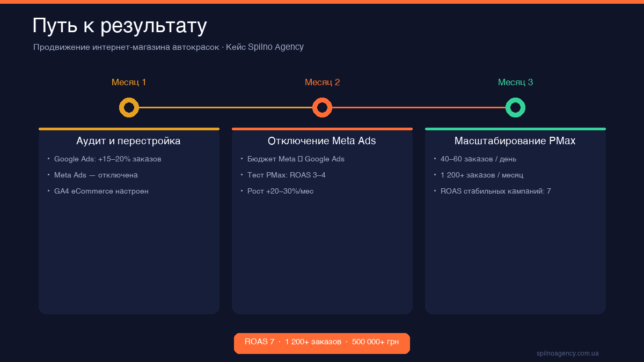
Task: Click bullet "Рост +20–30%/мес"
Action: (280, 191)
